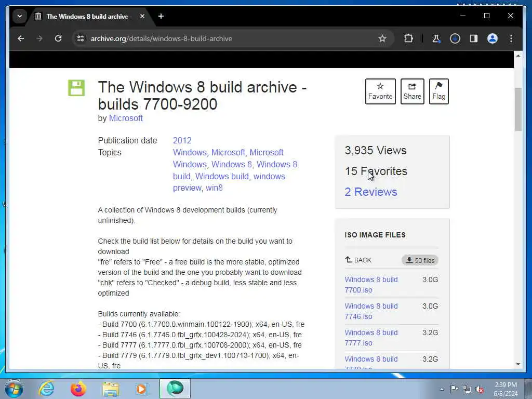Close the Windows 8 build archive tab
The height and width of the screenshot is (399, 532).
click(142, 16)
